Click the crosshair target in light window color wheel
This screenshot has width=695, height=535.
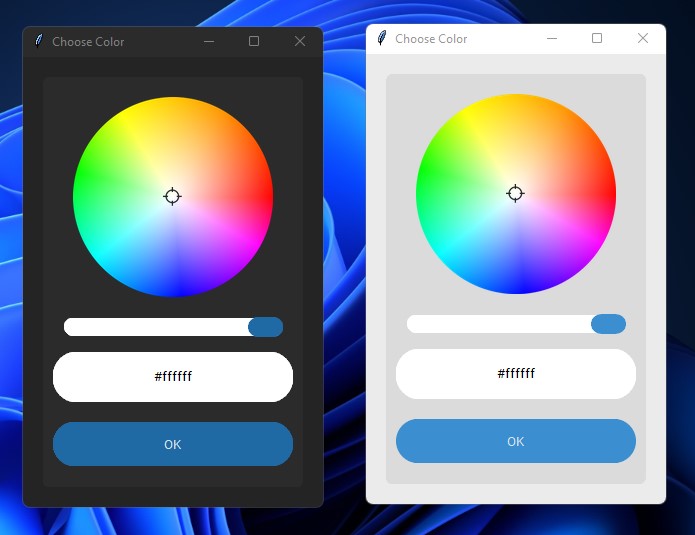[x=515, y=193]
